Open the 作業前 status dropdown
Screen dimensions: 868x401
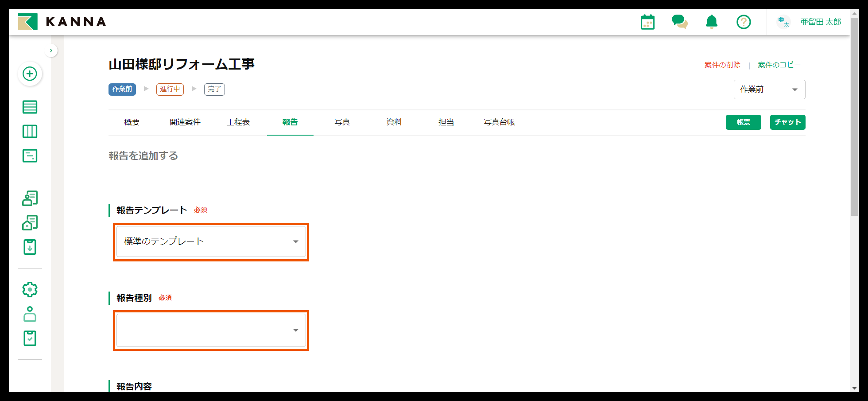[x=769, y=89]
